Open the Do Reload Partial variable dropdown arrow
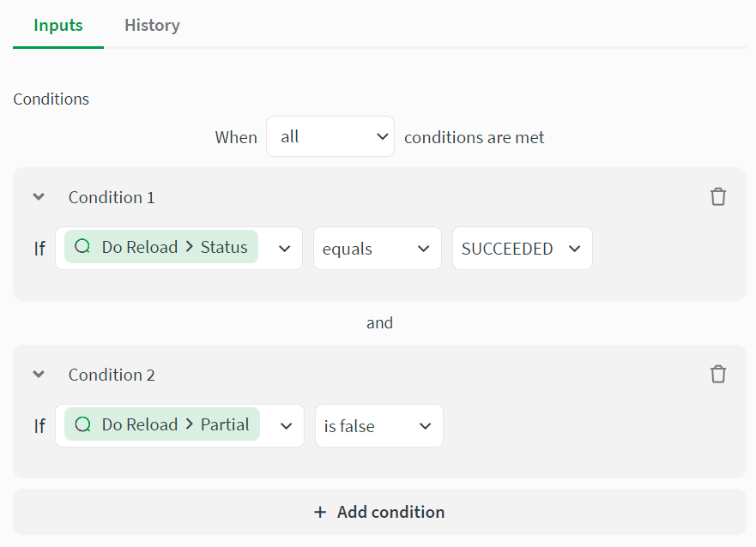The image size is (756, 547). [x=285, y=425]
